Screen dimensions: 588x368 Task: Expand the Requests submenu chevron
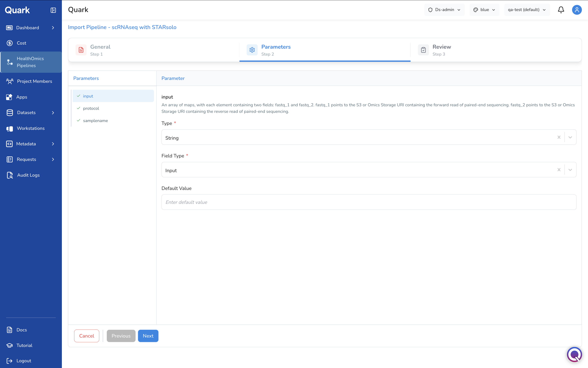53,159
